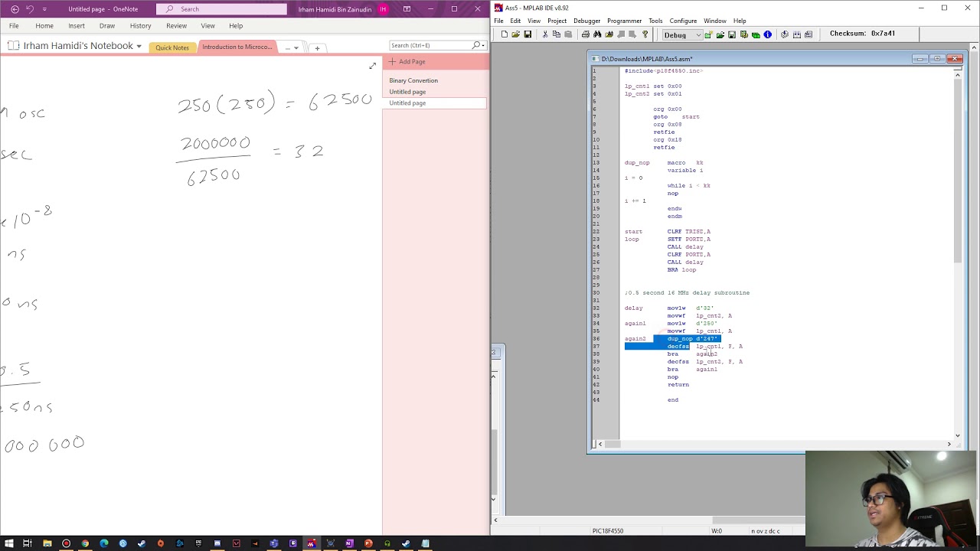Click the Cut scissors icon in MPLAB toolbar
The width and height of the screenshot is (980, 551).
click(545, 34)
